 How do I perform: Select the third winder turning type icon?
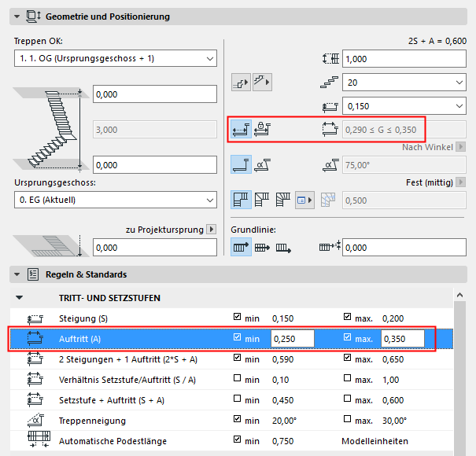point(282,200)
